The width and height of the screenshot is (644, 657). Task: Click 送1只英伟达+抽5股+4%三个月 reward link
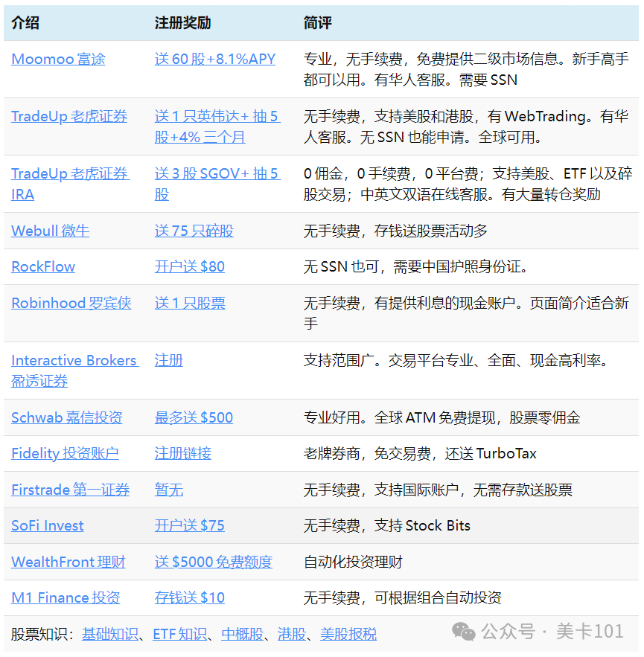pyautogui.click(x=217, y=126)
